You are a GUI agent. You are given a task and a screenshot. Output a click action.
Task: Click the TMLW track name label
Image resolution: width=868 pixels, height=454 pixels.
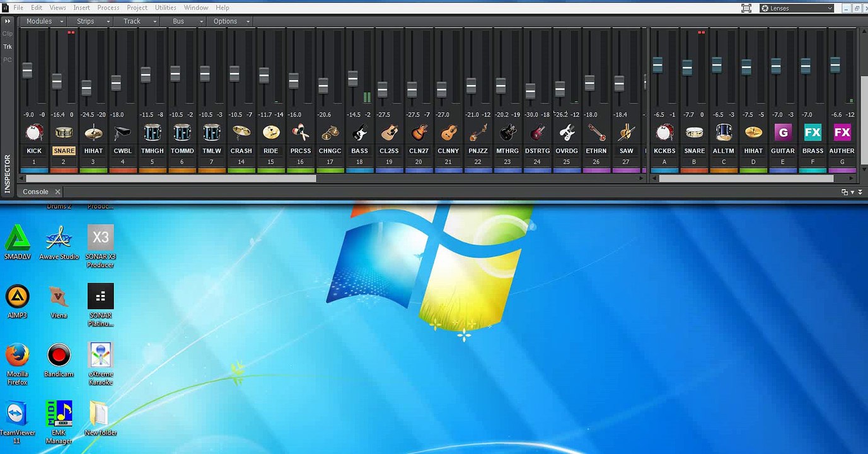212,151
